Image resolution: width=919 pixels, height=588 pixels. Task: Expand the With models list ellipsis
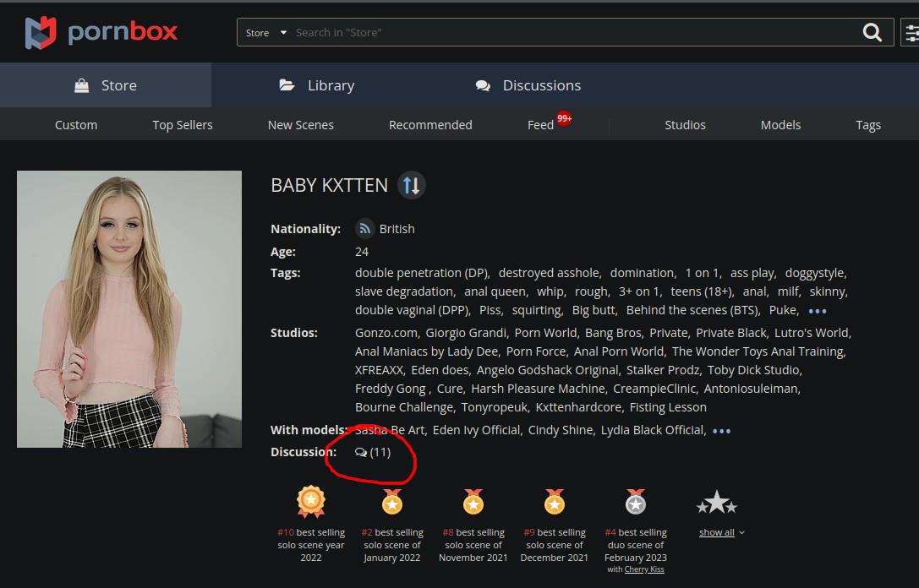pos(721,431)
